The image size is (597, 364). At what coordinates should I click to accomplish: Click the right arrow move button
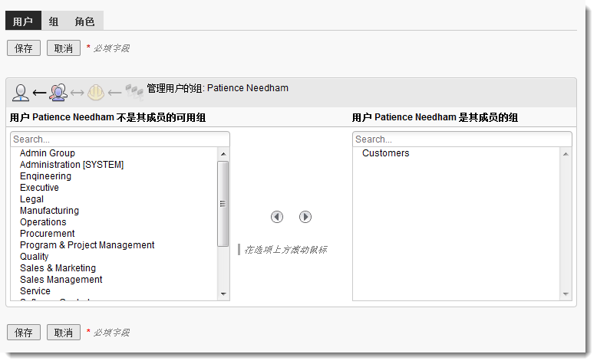(x=305, y=217)
